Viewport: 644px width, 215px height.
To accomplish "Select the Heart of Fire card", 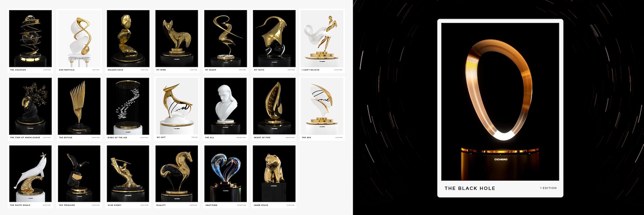I will pos(274,109).
